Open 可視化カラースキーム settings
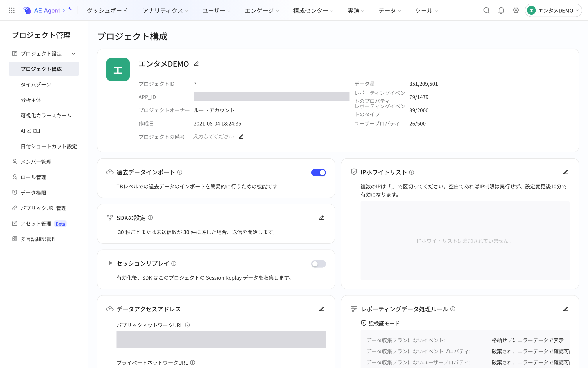This screenshot has width=588, height=368. 44,115
